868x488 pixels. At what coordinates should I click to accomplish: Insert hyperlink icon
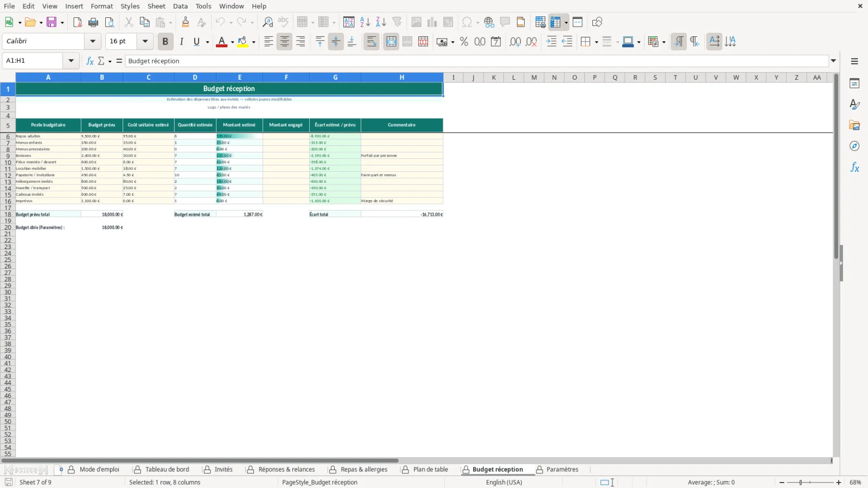[489, 22]
